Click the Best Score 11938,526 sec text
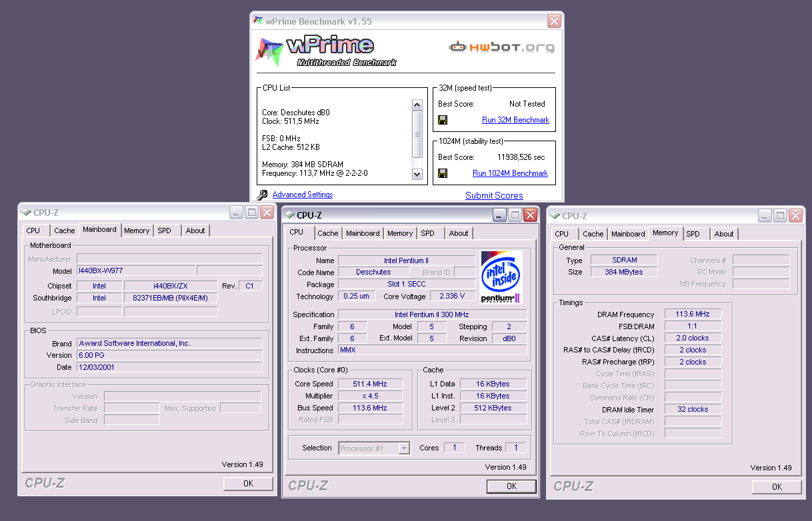This screenshot has width=812, height=521. point(521,157)
